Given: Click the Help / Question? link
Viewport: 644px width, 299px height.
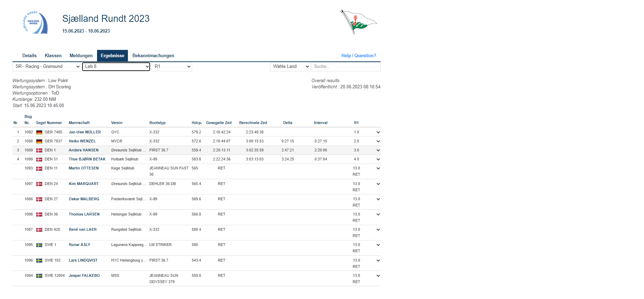Looking at the screenshot, I should (358, 56).
